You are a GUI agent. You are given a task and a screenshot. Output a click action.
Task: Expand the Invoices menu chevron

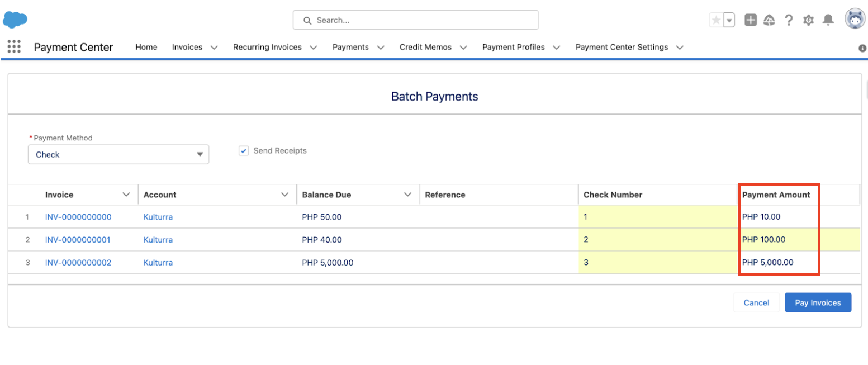[214, 48]
